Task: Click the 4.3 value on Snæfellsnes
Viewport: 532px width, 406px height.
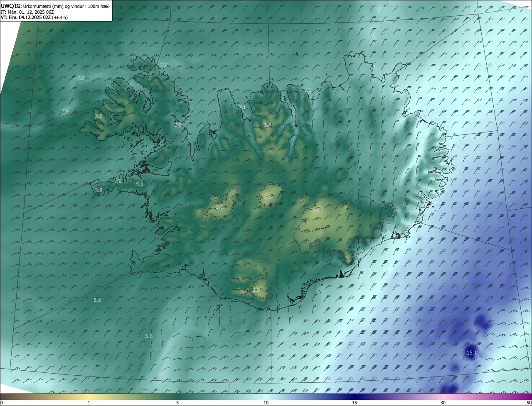Action: click(140, 183)
